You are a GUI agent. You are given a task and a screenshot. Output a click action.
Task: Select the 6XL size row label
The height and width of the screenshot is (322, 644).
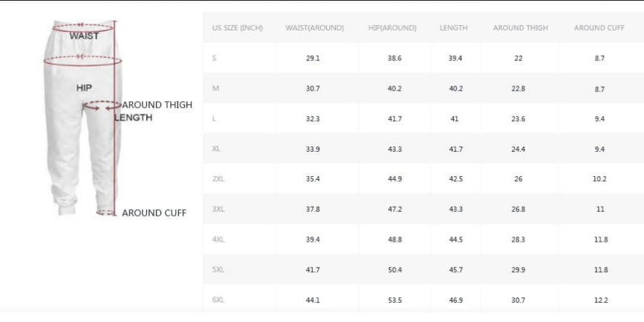pos(218,300)
